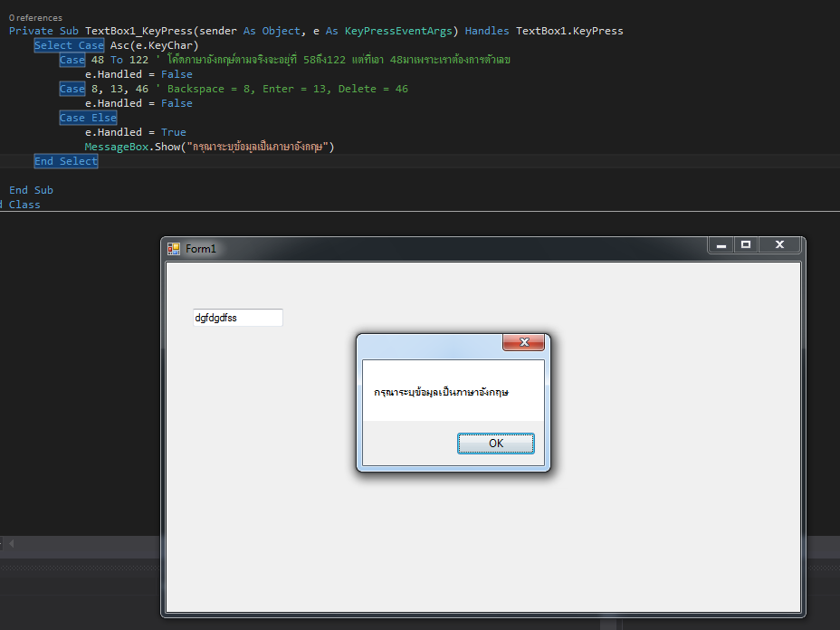Viewport: 840px width, 630px height.
Task: Maximize the Form1 window
Action: tap(746, 245)
